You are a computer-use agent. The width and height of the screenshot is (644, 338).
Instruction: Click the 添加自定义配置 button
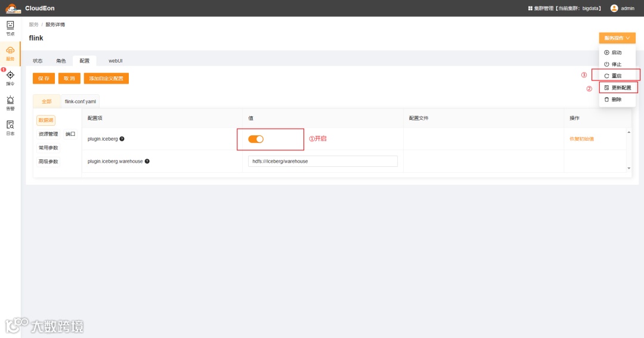106,79
